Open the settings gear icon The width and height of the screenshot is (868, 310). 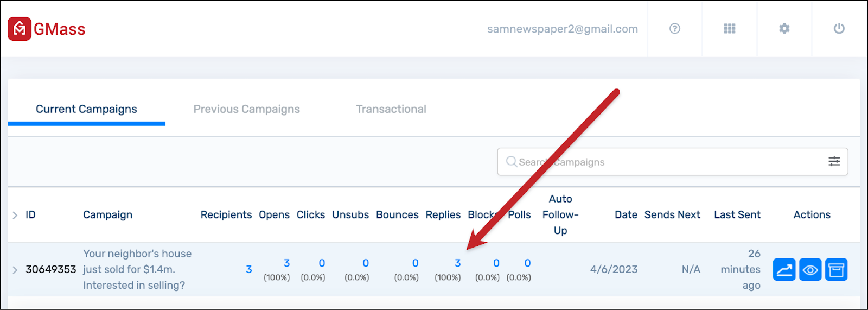click(x=784, y=29)
